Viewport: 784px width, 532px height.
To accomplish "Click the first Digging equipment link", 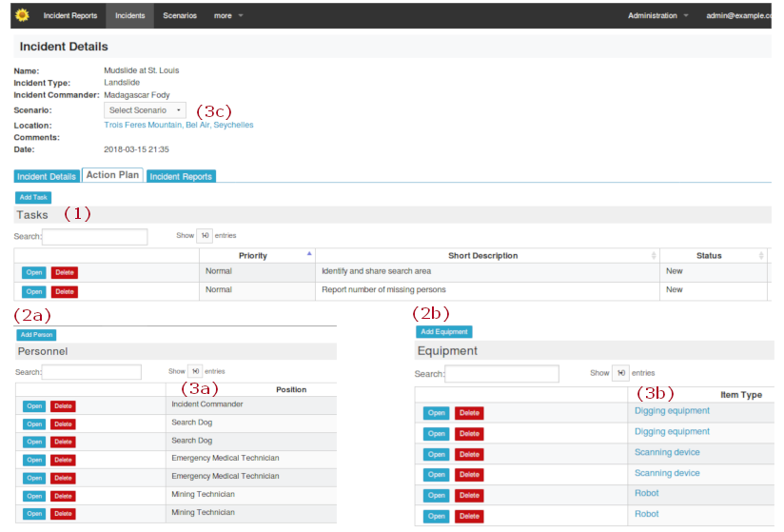I will [672, 411].
